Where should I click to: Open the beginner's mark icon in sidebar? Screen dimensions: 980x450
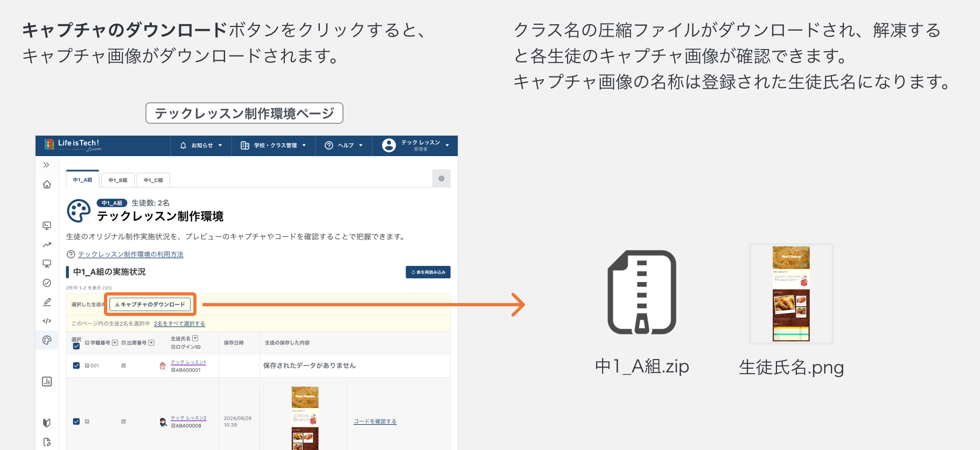coord(47,423)
